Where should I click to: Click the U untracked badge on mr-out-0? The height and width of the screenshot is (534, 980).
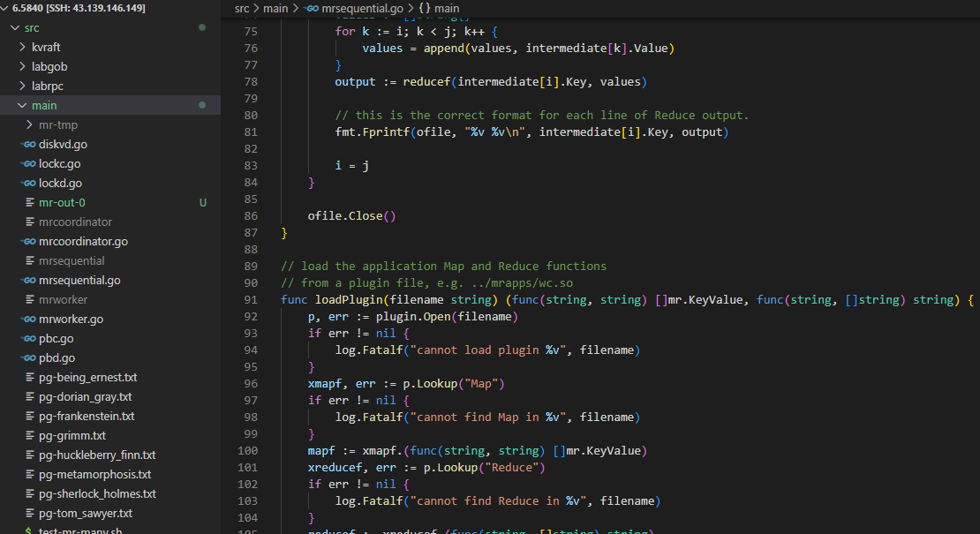pos(202,202)
